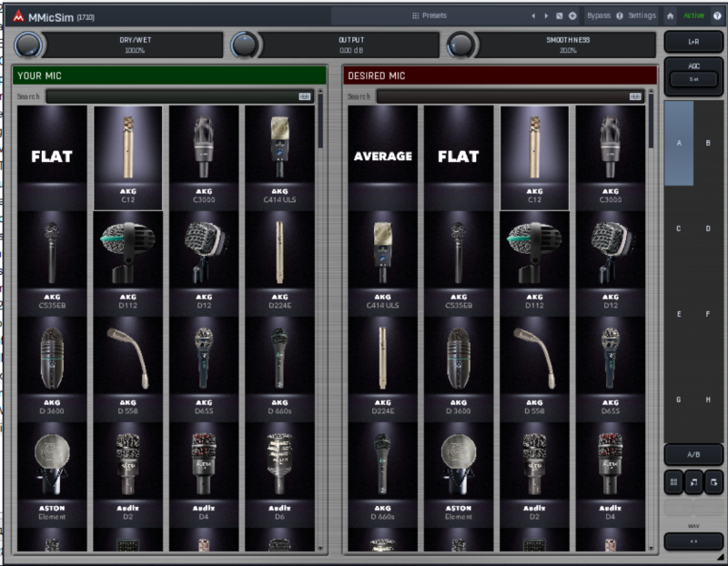Choose Aston Element in Desired Mic
Image resolution: width=728 pixels, height=566 pixels.
[459, 475]
